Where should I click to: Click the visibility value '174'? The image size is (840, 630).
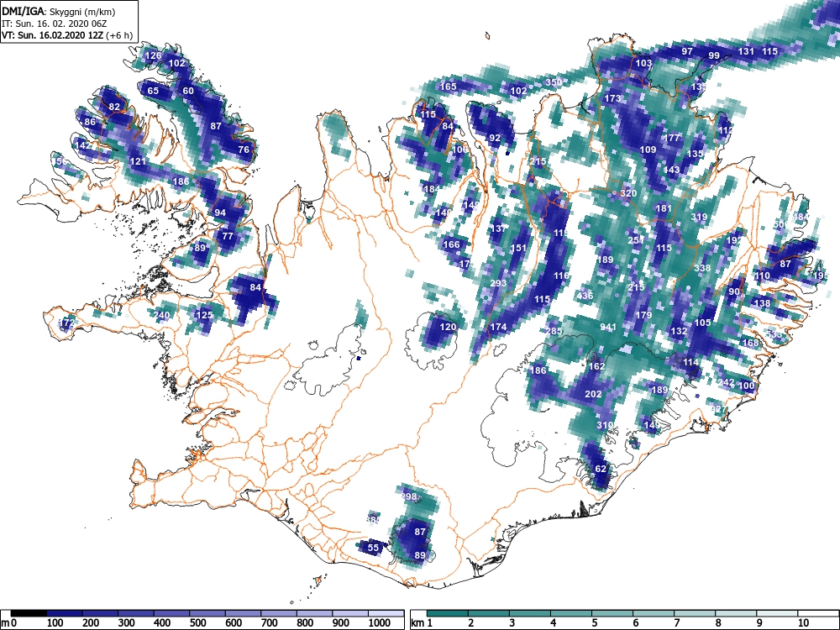[498, 327]
